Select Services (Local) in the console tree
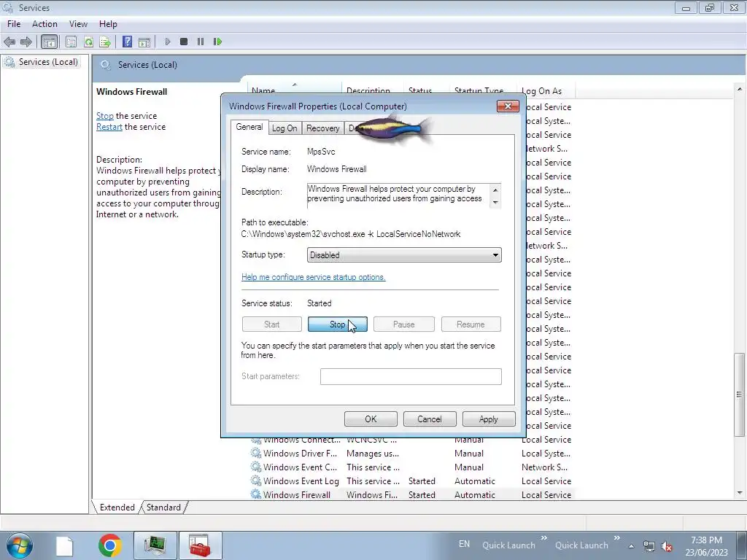 point(47,62)
